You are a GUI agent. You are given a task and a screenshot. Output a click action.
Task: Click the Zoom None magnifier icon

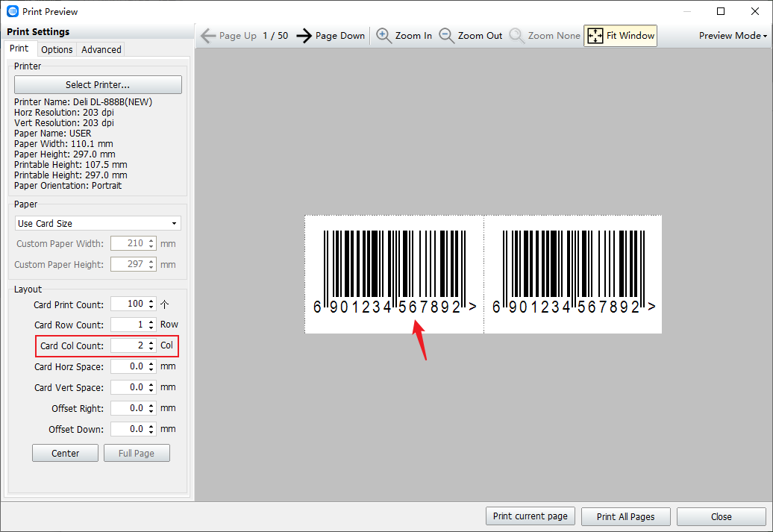pos(516,36)
